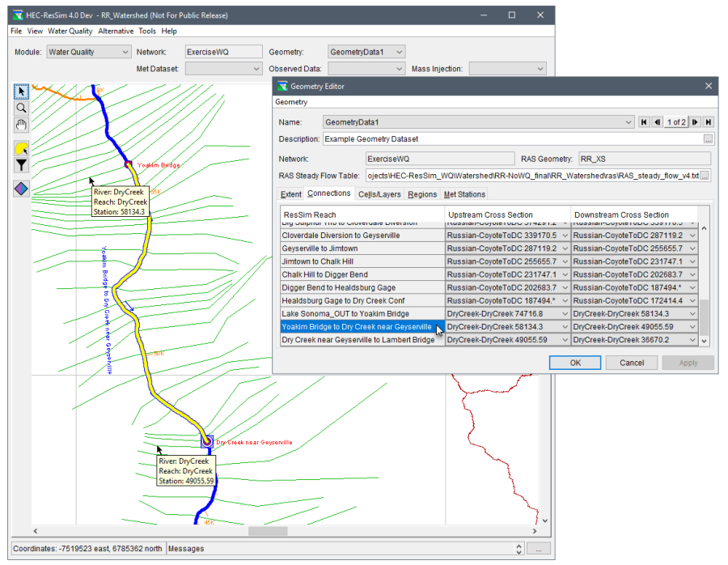Screen dimensions: 728x565
Task: Click the OK button
Action: [575, 363]
